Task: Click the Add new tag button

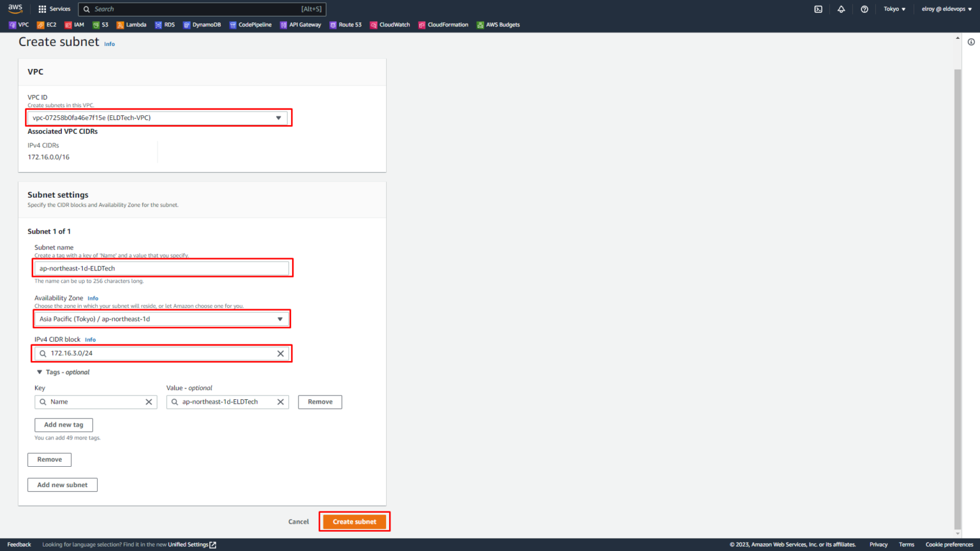Action: [63, 425]
